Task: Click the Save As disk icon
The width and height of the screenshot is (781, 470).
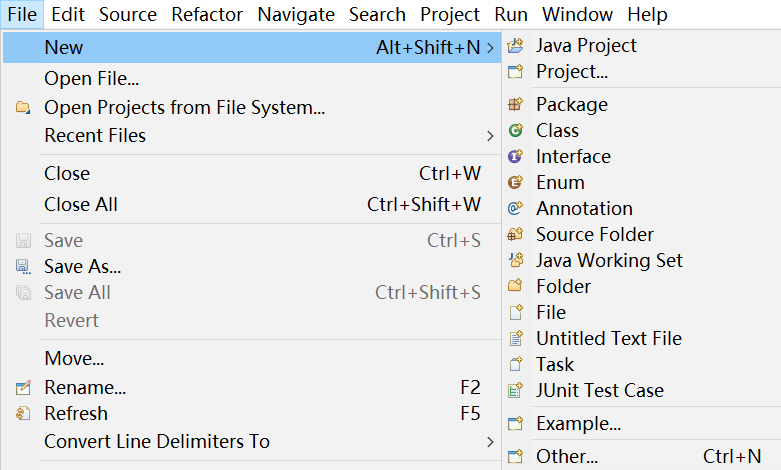Action: 23,267
